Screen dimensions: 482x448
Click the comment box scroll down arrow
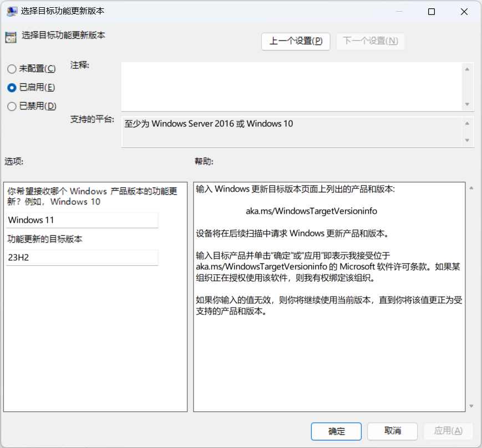[x=467, y=104]
